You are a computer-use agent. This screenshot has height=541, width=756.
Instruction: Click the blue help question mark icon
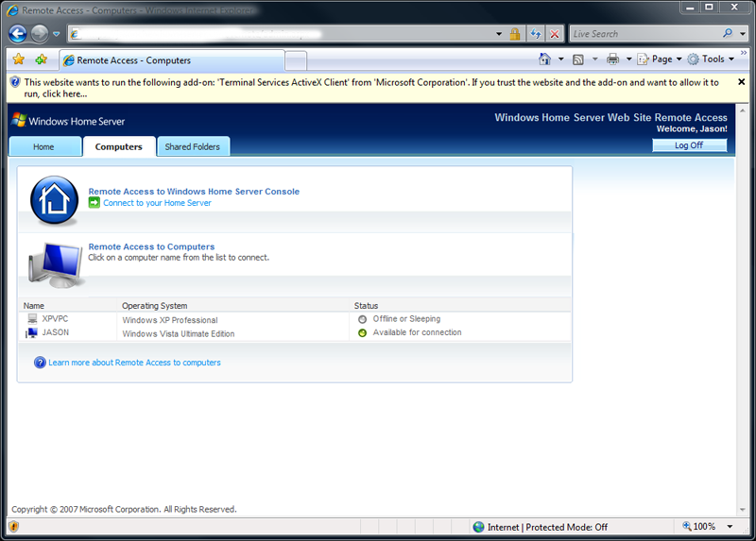pos(40,363)
